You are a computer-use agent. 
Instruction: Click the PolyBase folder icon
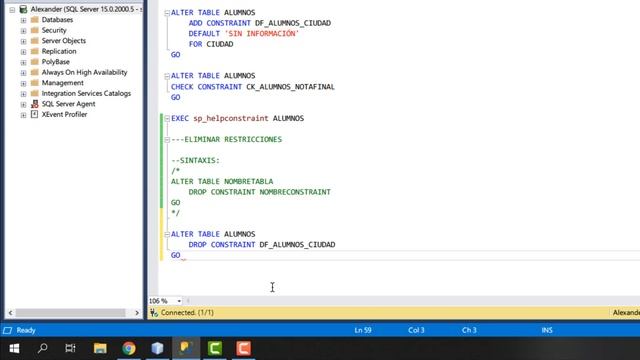coord(35,62)
